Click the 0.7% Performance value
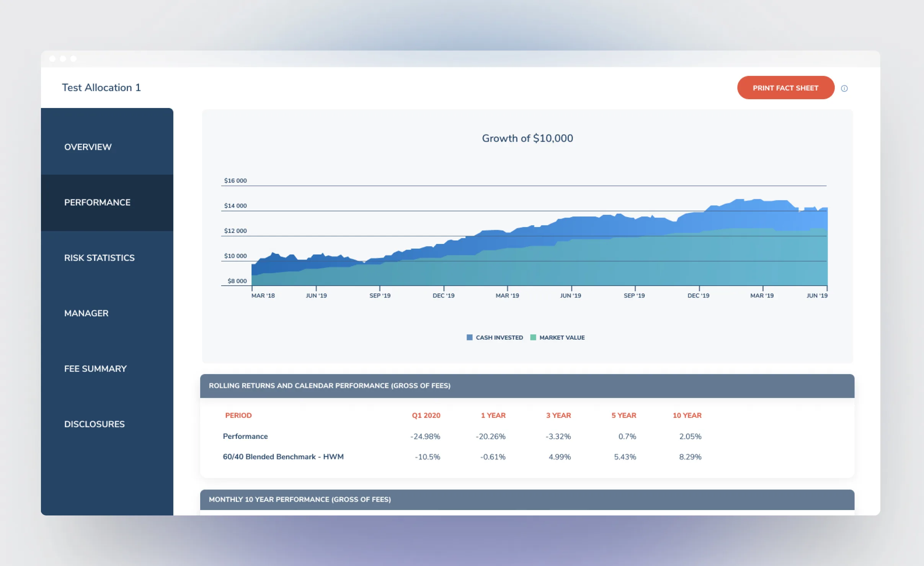Viewport: 924px width, 566px height. 627,436
